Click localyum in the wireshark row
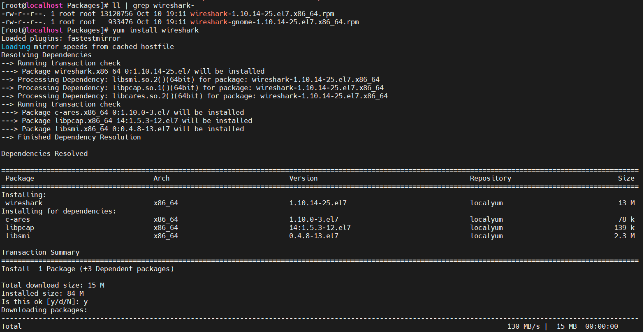 (486, 203)
